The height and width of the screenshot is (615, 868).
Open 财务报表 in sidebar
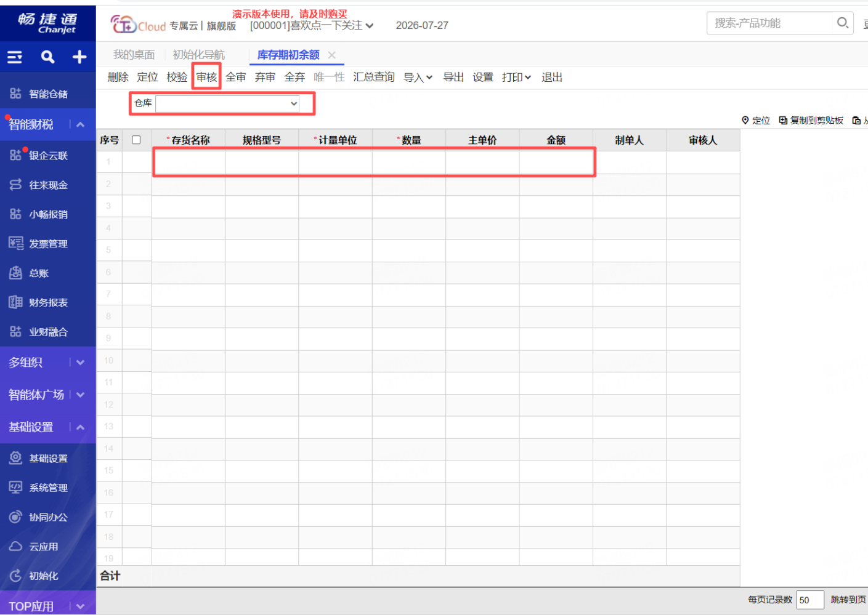point(48,302)
